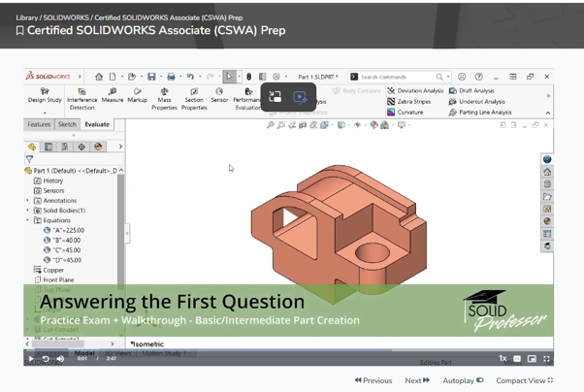The height and width of the screenshot is (392, 584).
Task: Mute the video volume
Action: (60, 358)
